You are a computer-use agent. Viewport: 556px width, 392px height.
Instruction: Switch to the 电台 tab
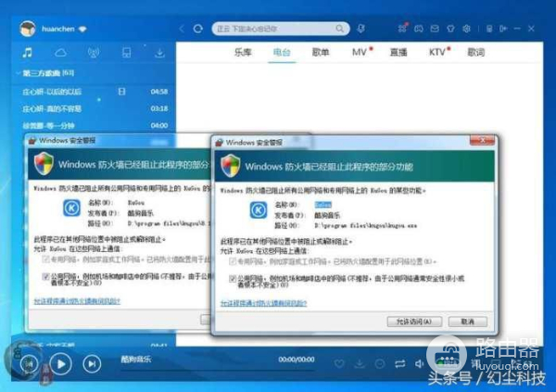tap(282, 52)
